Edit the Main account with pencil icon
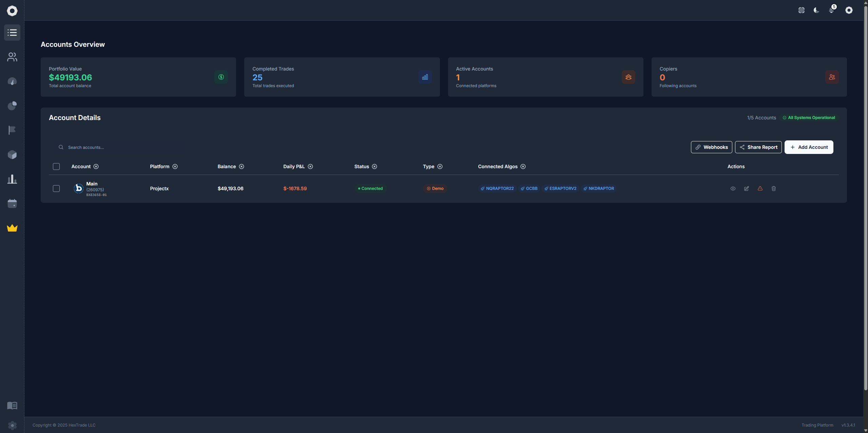Screen dimensions: 868x433 point(746,189)
